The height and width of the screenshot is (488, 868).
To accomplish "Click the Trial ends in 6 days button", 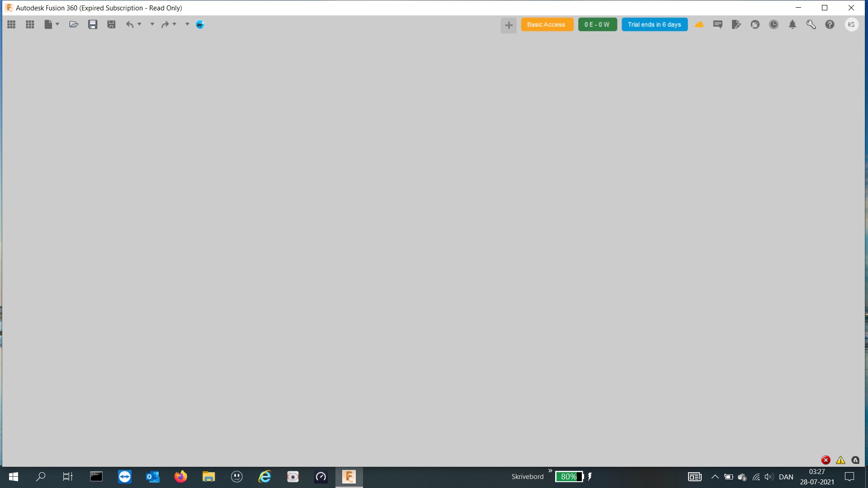I will 655,24.
